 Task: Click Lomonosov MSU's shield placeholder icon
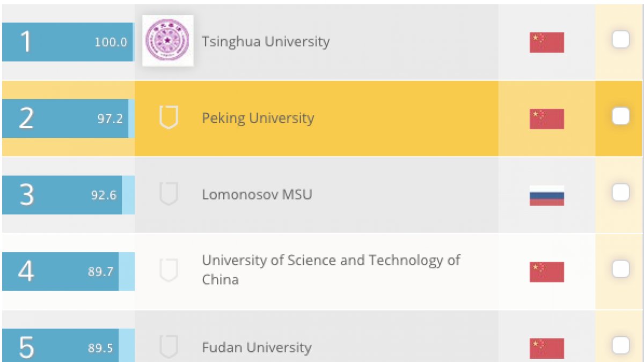[169, 194]
